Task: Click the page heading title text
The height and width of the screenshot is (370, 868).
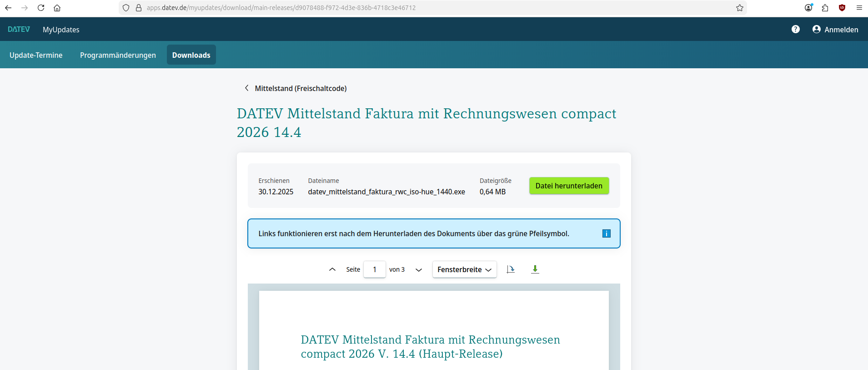Action: (426, 122)
